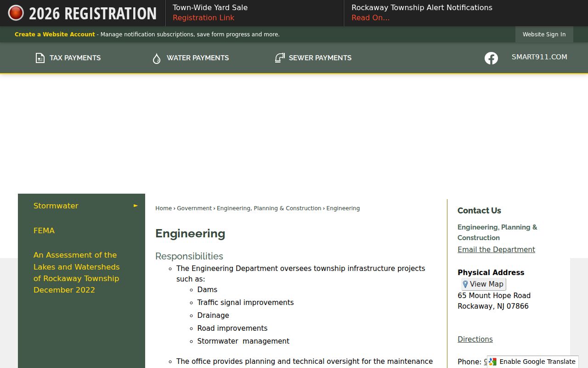The width and height of the screenshot is (588, 368).
Task: Click the map pin View Map button
Action: (484, 284)
